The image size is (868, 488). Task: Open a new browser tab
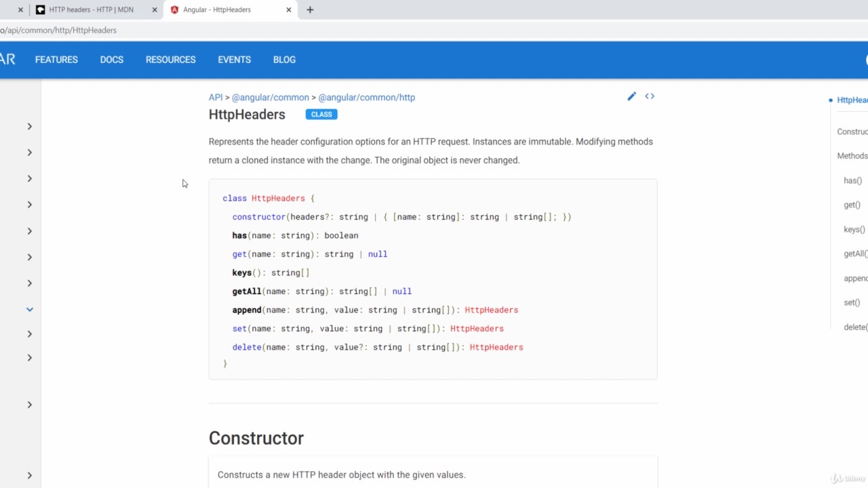pyautogui.click(x=310, y=10)
